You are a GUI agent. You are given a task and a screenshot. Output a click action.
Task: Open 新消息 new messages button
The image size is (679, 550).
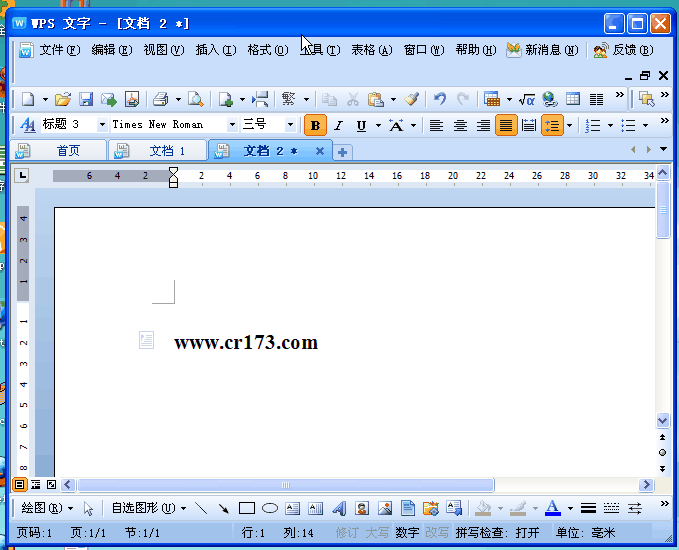pos(542,50)
